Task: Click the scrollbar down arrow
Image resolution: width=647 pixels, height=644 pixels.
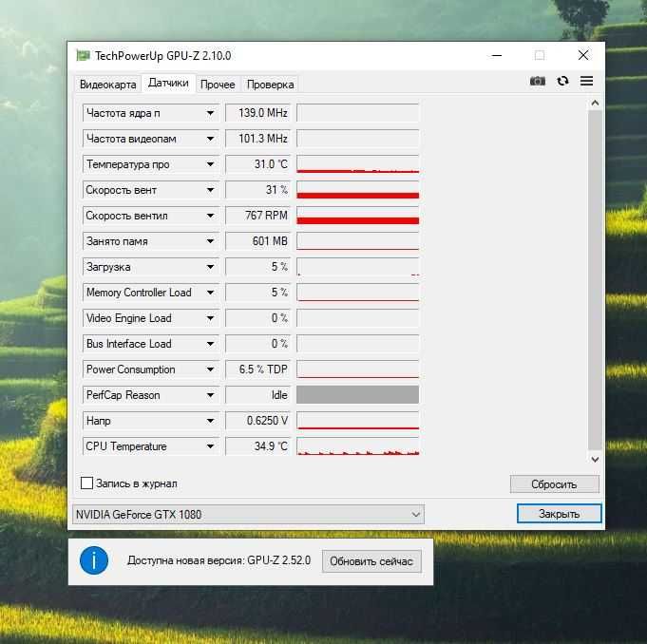Action: click(595, 459)
